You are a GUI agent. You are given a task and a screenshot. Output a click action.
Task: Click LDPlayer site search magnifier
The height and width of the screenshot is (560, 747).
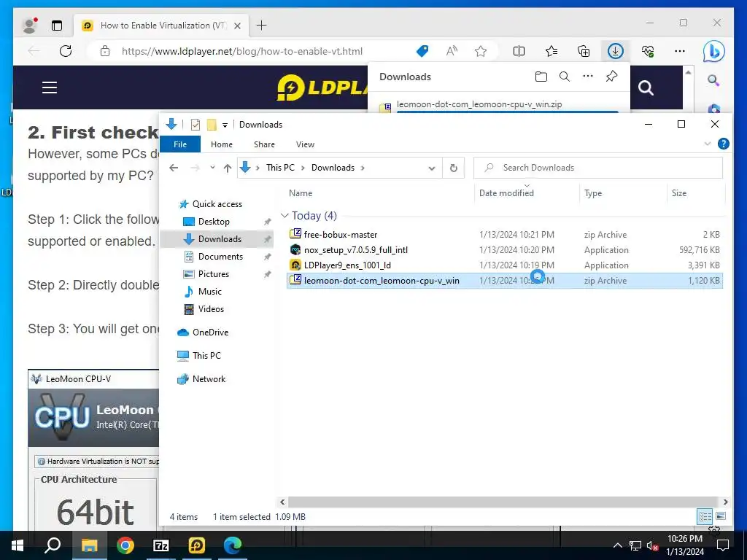pos(646,87)
